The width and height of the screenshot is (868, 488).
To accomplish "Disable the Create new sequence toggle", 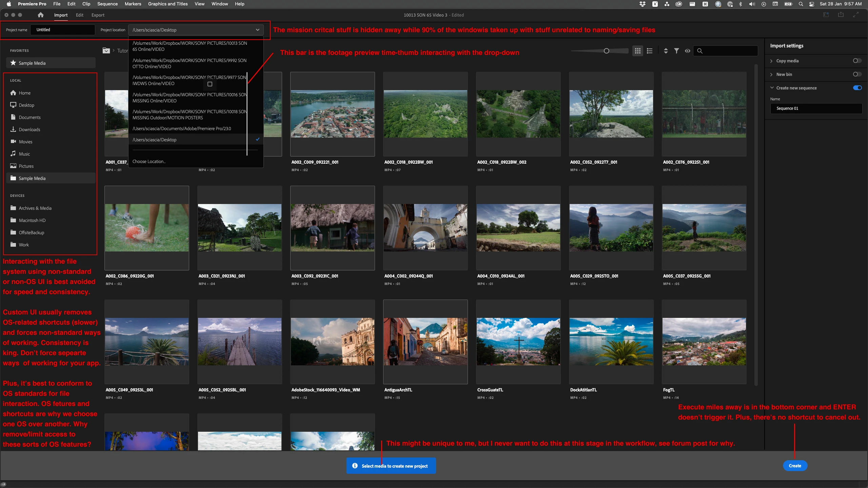I will point(857,88).
